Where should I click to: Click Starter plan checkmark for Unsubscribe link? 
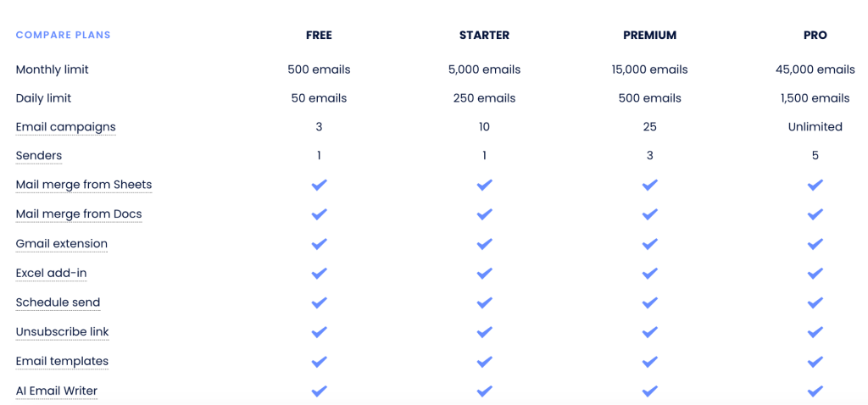pyautogui.click(x=484, y=332)
